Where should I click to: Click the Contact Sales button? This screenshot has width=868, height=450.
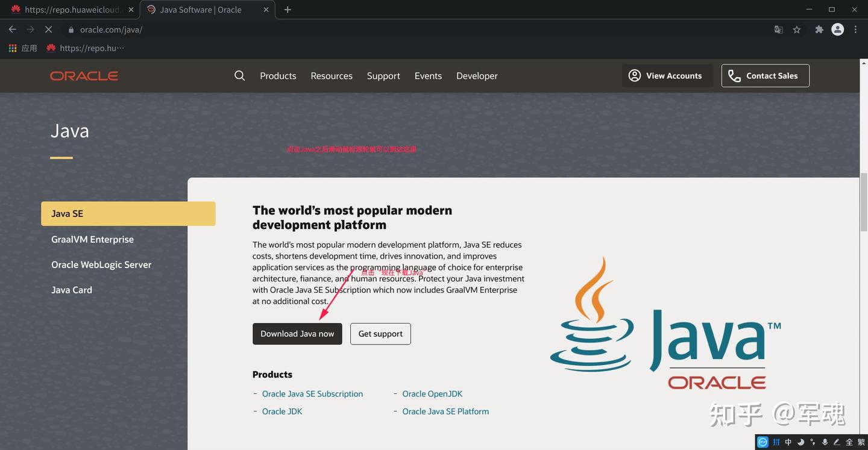click(x=766, y=76)
